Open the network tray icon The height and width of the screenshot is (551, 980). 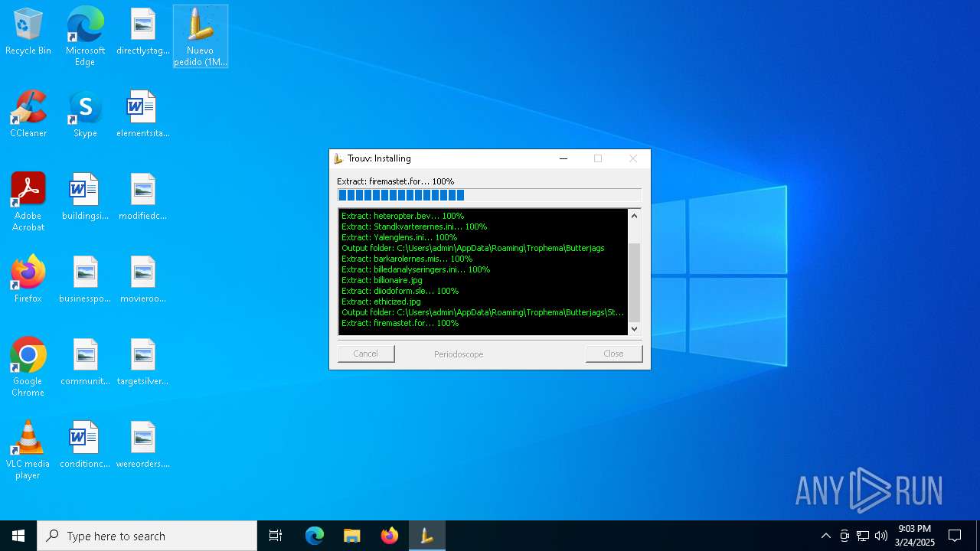[863, 536]
